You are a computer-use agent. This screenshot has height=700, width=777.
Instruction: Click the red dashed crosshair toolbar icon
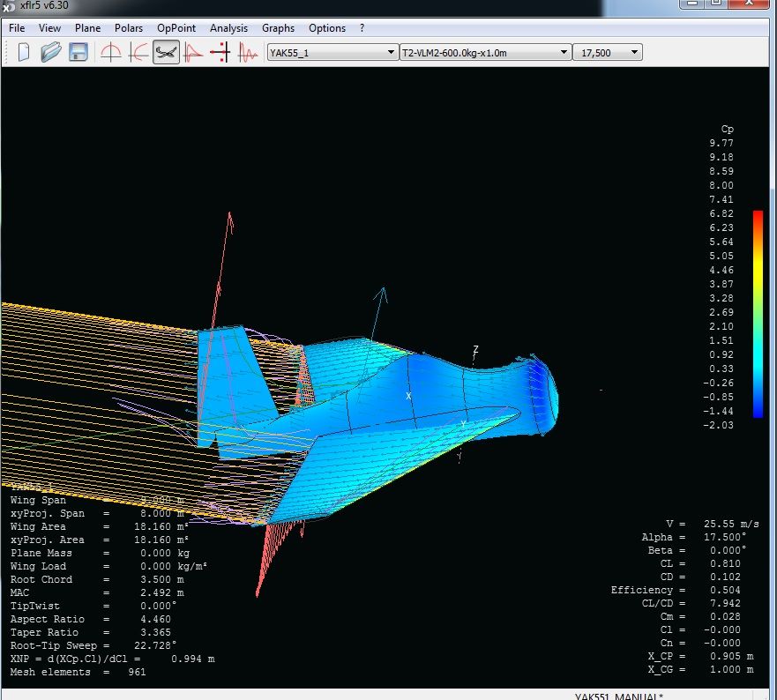pyautogui.click(x=220, y=53)
